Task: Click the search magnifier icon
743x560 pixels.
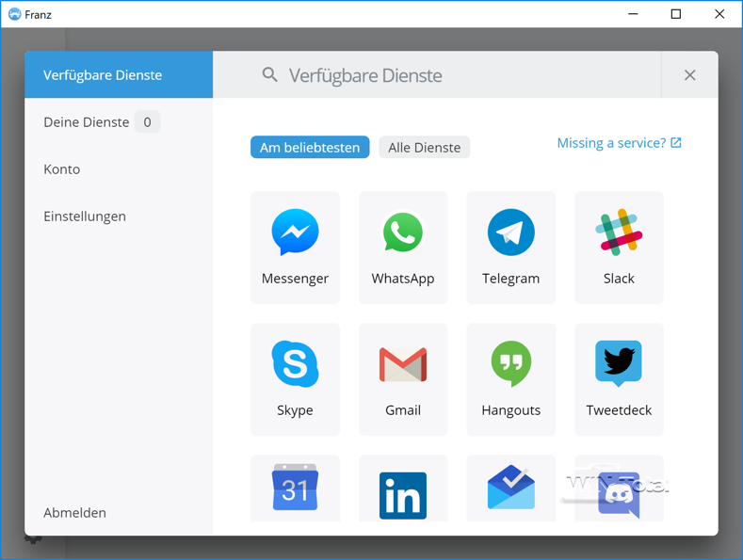Action: [x=269, y=74]
